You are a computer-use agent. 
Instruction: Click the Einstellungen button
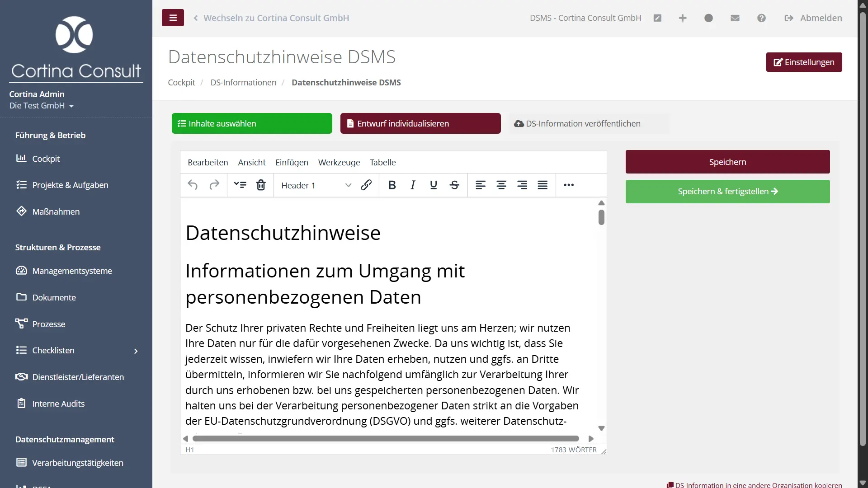(804, 62)
